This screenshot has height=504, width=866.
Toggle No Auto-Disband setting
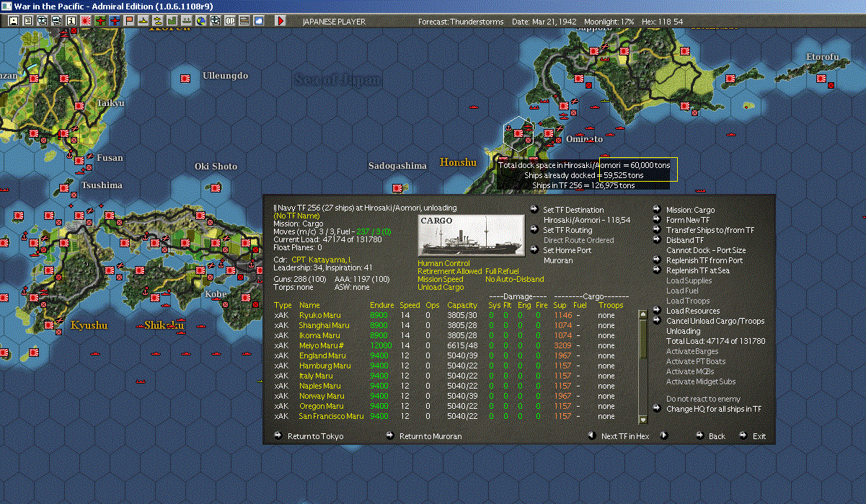coord(514,279)
